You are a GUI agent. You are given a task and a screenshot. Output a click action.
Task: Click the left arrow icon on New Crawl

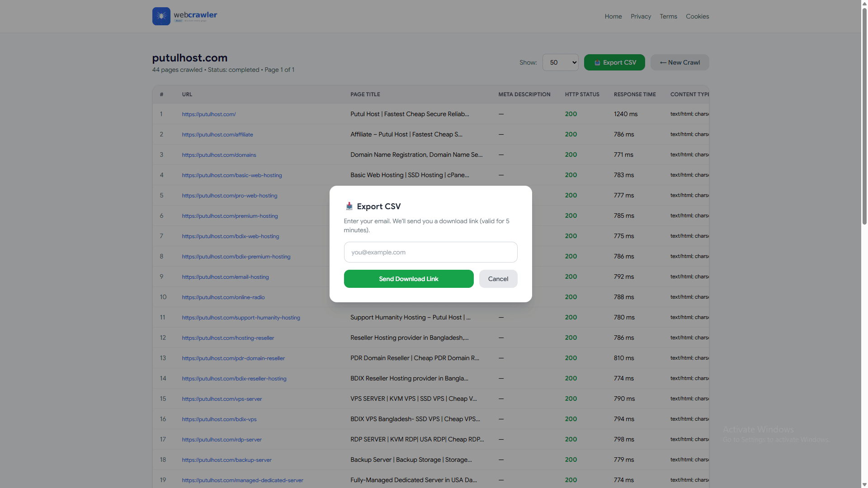click(x=664, y=62)
